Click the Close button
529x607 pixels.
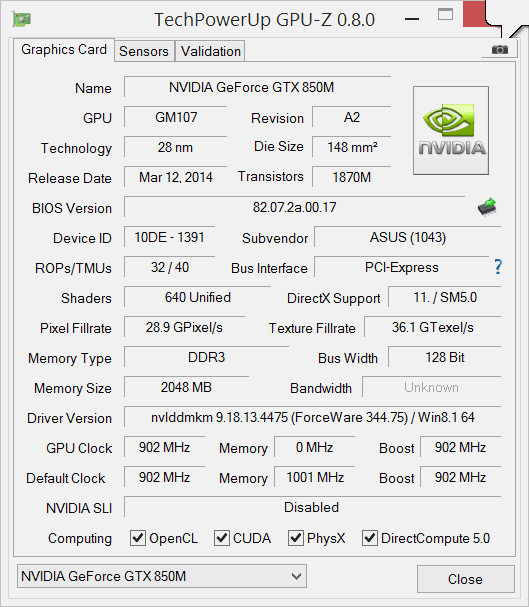point(466,579)
